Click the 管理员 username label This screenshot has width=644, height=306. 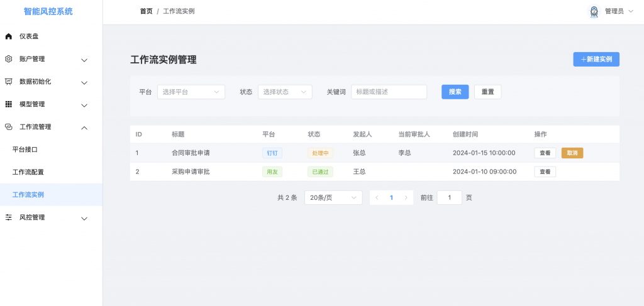(x=614, y=11)
